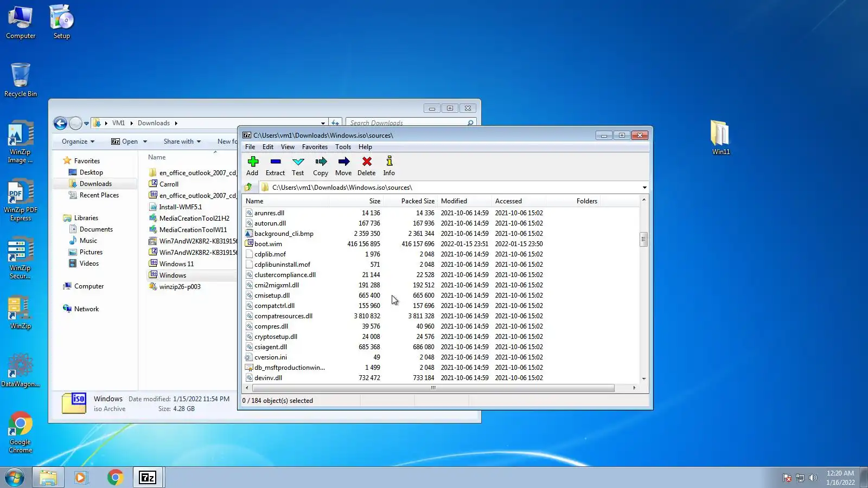This screenshot has width=868, height=488.
Task: Select Network in Explorer navigation pane
Action: click(x=86, y=309)
